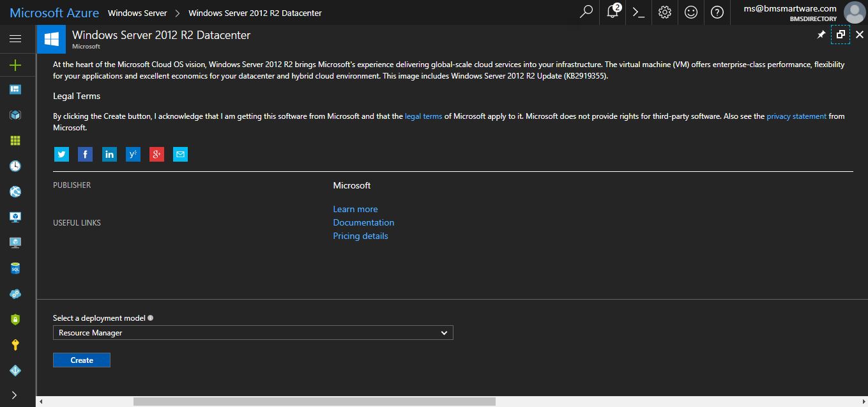The width and height of the screenshot is (868, 407).
Task: Click the left arrow of the horizontal scrollbar
Action: point(41,402)
